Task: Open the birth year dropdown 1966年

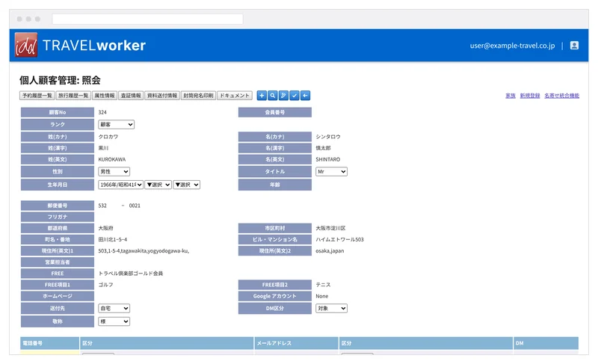Action: tap(120, 185)
